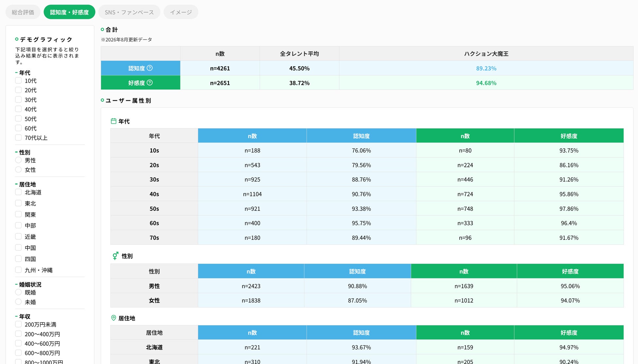Click the calendar icon beside 年代 heading

point(114,121)
